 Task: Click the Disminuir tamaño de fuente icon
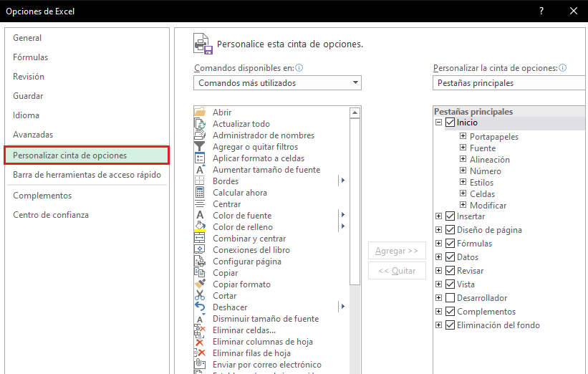200,319
